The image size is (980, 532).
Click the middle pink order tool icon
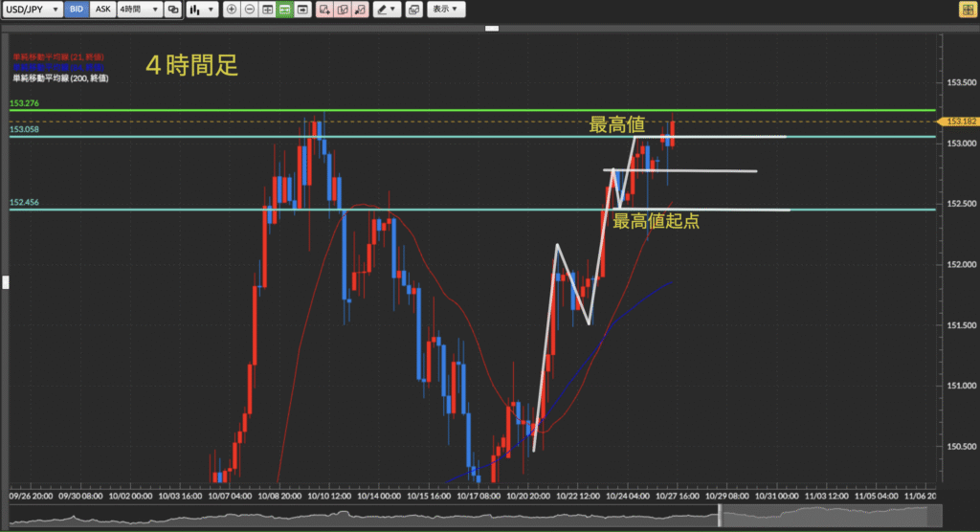(342, 9)
